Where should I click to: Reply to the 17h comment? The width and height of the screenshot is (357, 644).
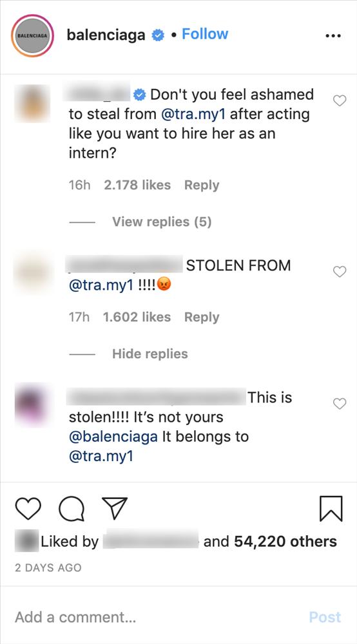tap(202, 317)
